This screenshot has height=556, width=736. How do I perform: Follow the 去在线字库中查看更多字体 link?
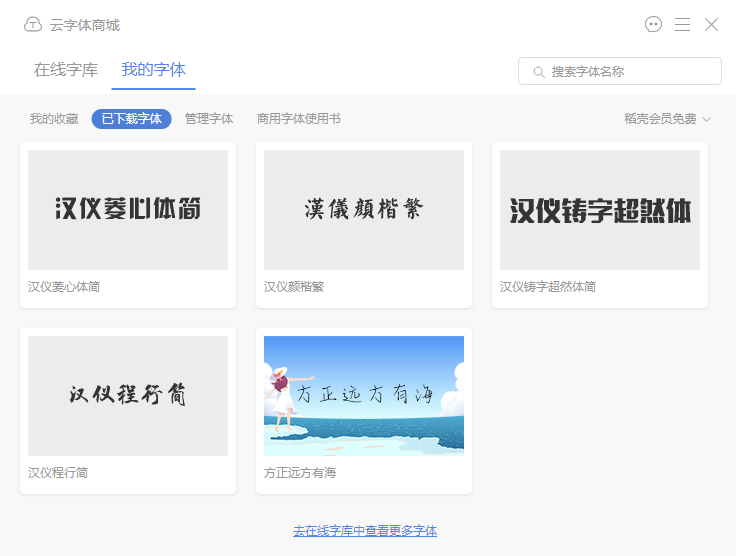pyautogui.click(x=365, y=531)
